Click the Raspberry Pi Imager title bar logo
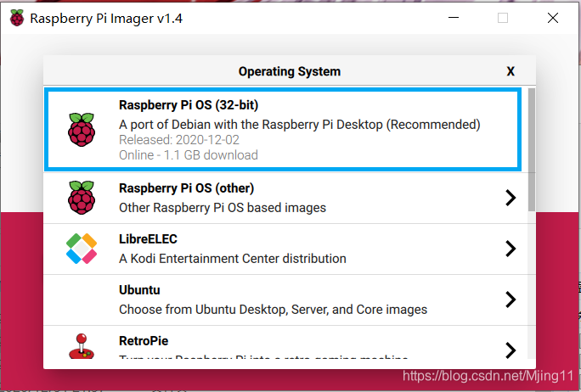 tap(17, 18)
